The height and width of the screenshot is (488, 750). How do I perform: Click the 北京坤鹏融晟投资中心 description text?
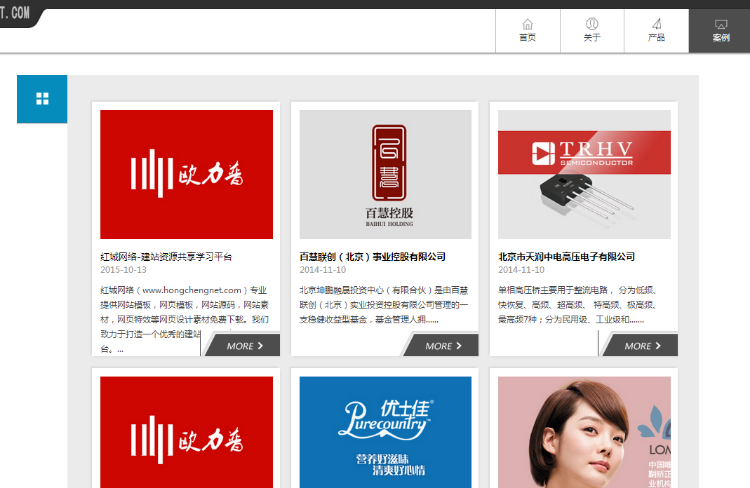pyautogui.click(x=384, y=305)
